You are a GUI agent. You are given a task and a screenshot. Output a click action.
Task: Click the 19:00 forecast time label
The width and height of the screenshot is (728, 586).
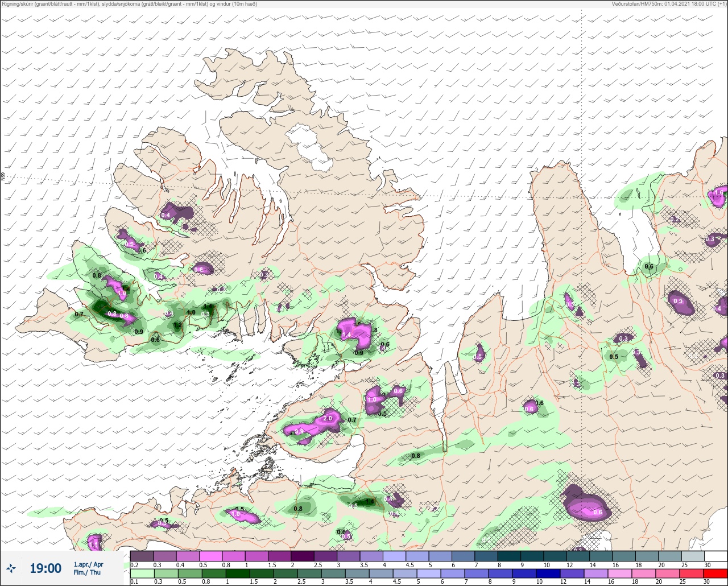tap(45, 568)
